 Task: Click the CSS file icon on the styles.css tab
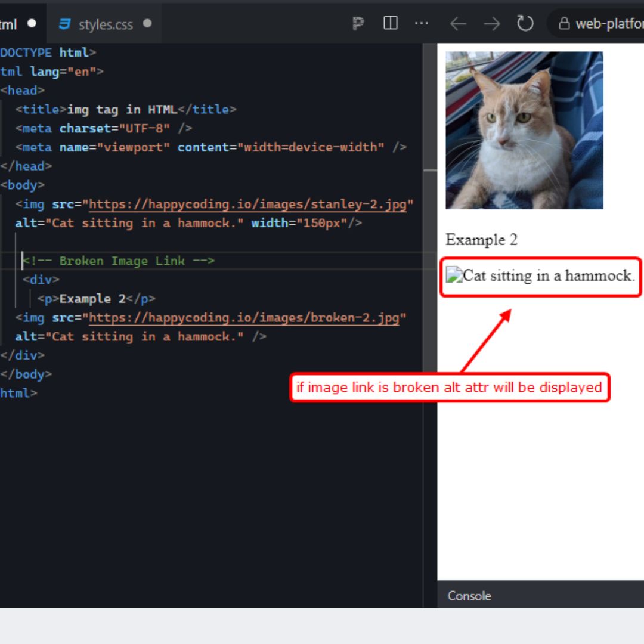click(x=64, y=24)
